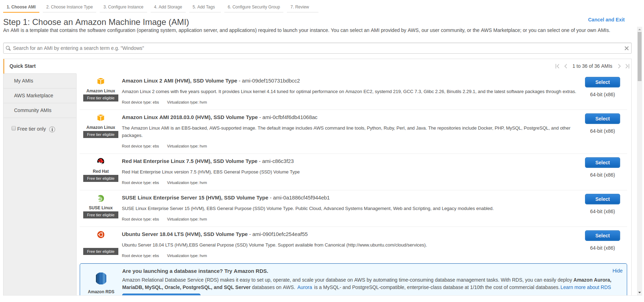Open Learn more about RDS link
This screenshot has height=302, width=644.
point(586,287)
